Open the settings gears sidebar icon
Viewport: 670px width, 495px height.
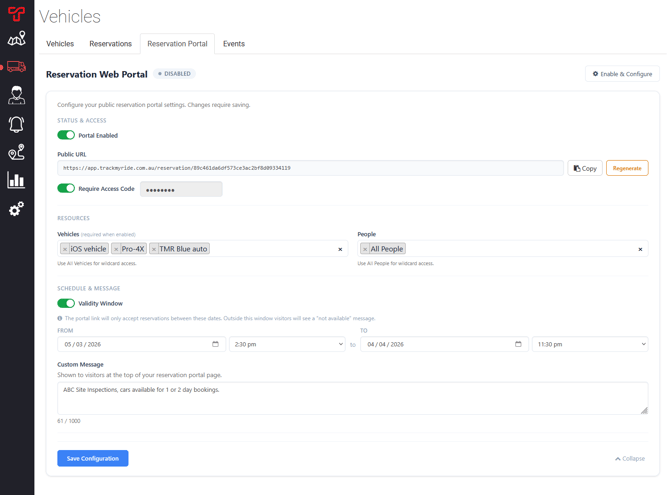click(16, 209)
